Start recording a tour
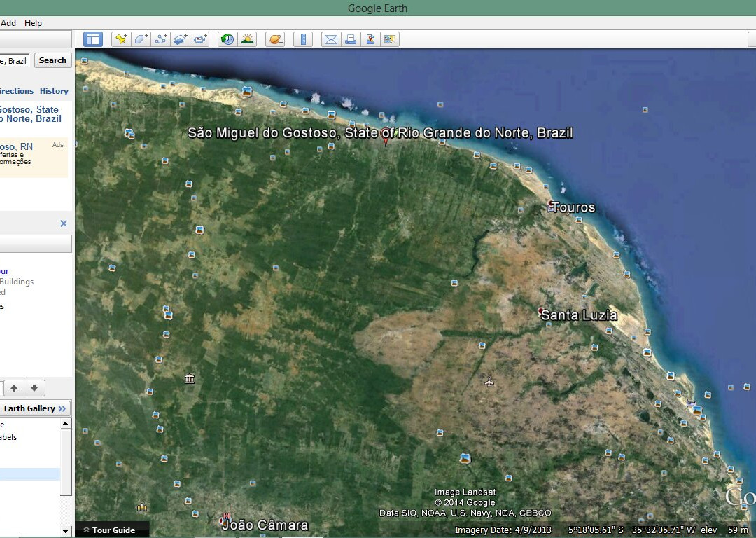756x538 pixels. click(x=199, y=39)
